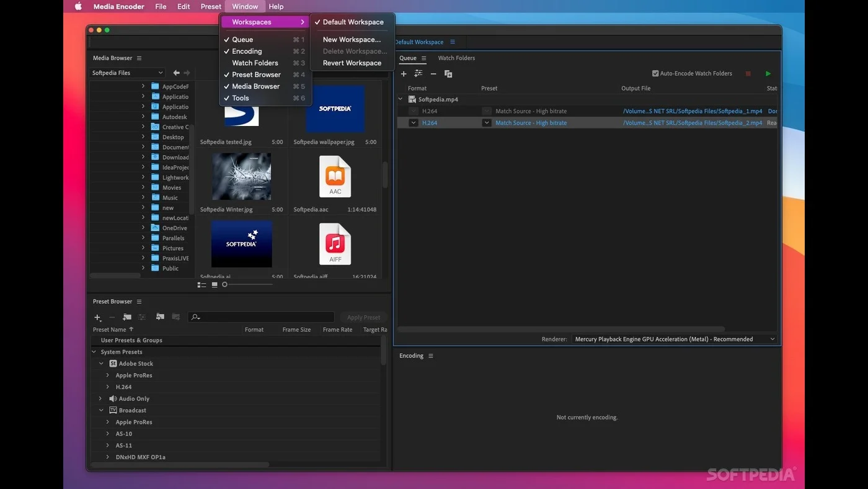
Task: Click the Preset Browser search field
Action: 261,317
